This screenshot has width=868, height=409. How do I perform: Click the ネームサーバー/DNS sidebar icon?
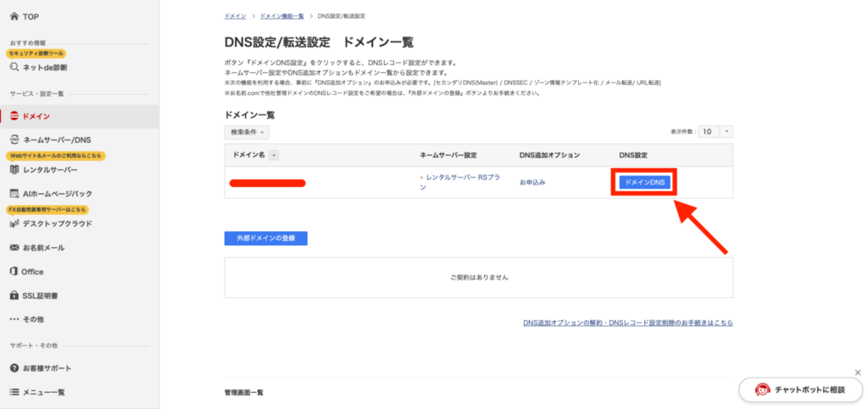[14, 140]
